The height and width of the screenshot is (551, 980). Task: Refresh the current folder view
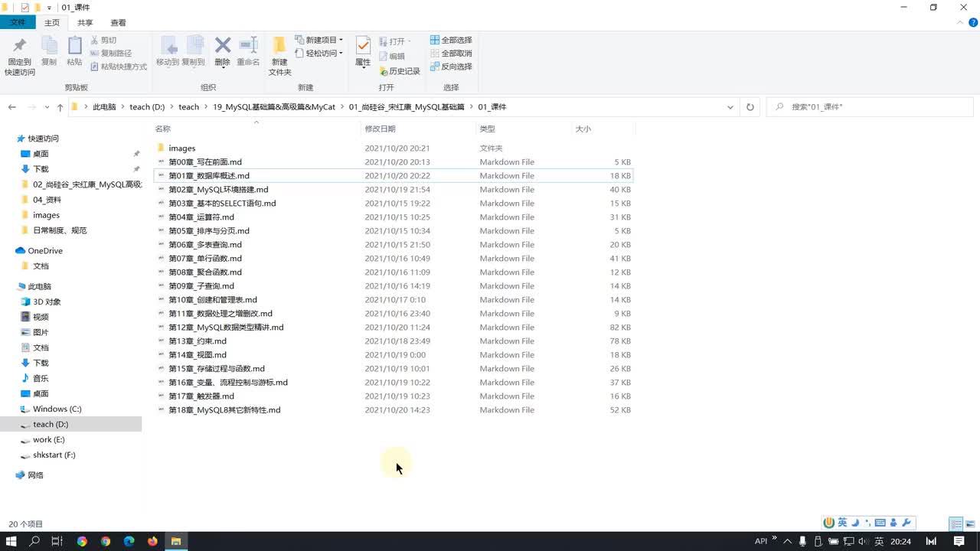[750, 107]
